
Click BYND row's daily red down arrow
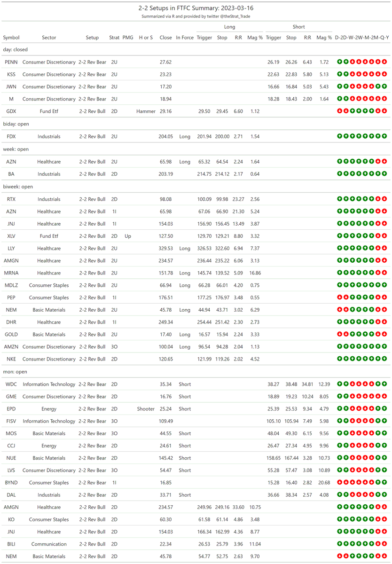(x=339, y=483)
